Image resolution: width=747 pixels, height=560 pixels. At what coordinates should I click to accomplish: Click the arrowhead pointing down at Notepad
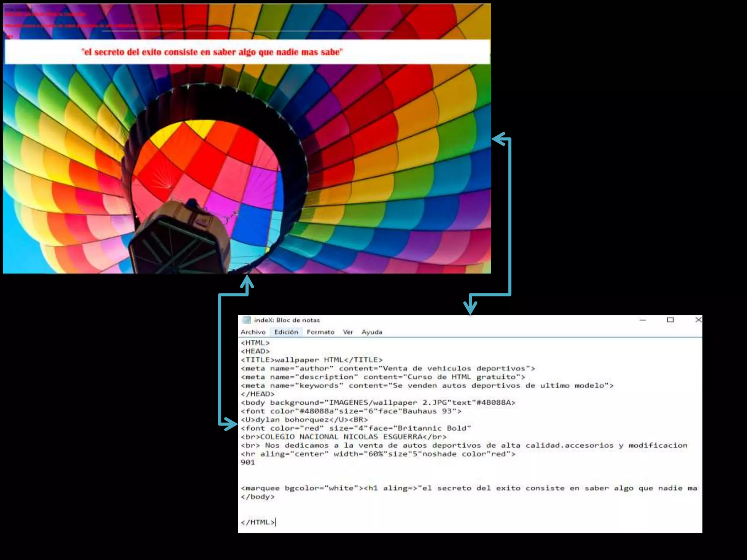tap(470, 308)
